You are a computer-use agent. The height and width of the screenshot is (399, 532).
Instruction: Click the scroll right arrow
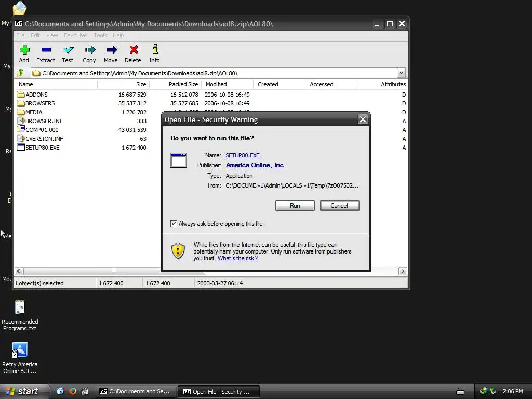(403, 271)
